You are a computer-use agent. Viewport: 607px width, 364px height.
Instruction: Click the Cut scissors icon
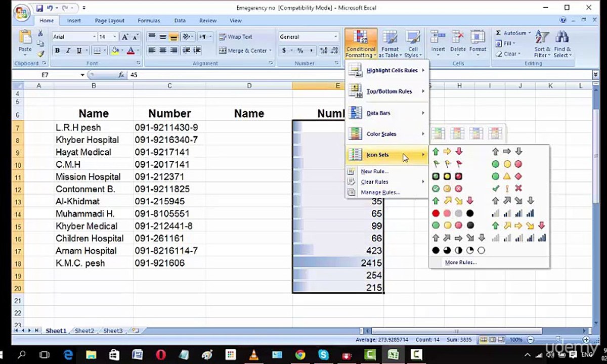click(40, 33)
